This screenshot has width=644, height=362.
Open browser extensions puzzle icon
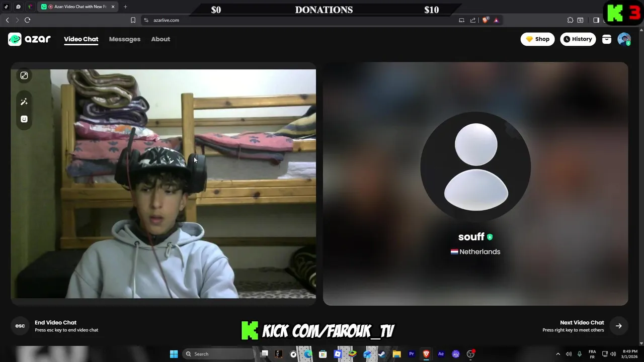coord(570,20)
